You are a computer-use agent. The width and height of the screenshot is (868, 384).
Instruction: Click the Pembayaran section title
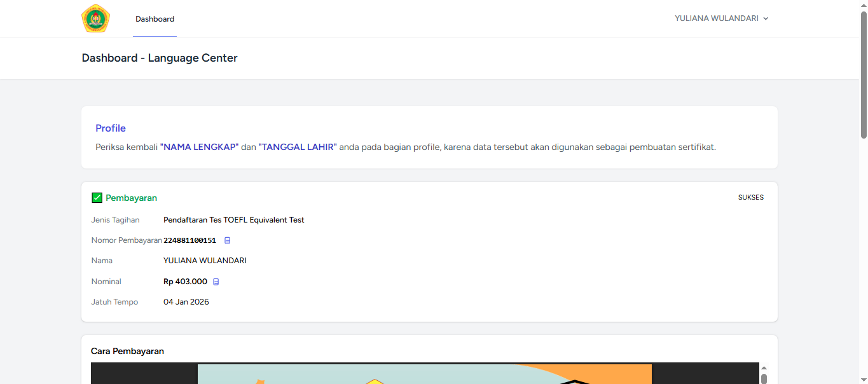click(x=131, y=198)
